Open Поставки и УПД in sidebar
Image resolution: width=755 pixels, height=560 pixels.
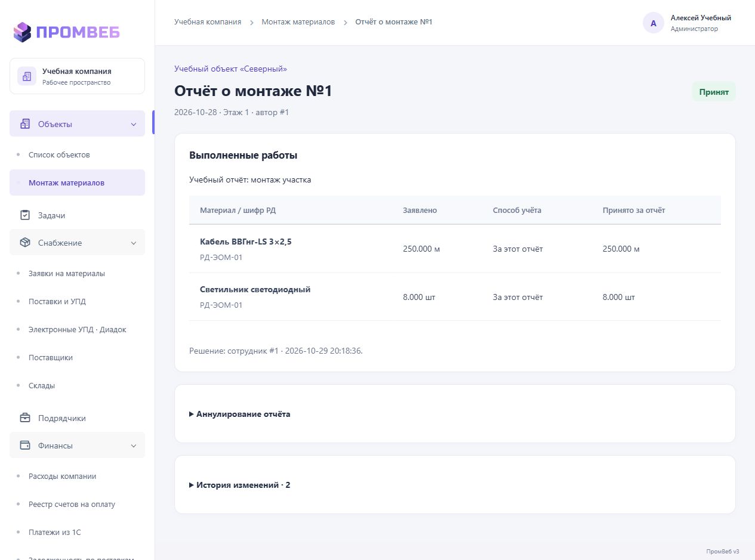tap(57, 301)
